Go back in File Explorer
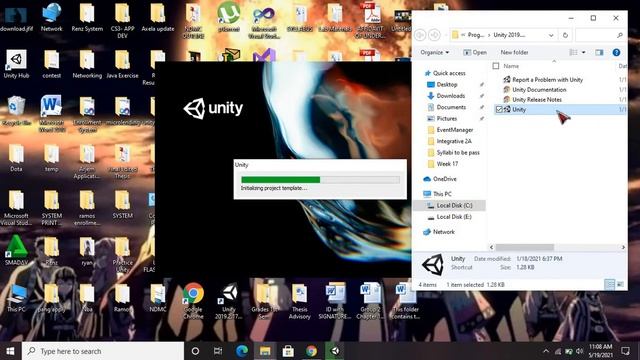 420,35
